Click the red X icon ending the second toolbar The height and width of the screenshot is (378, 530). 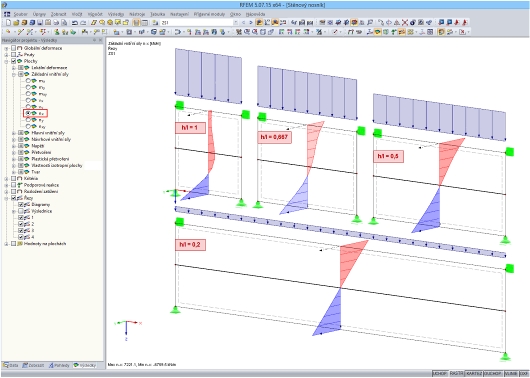[462, 32]
